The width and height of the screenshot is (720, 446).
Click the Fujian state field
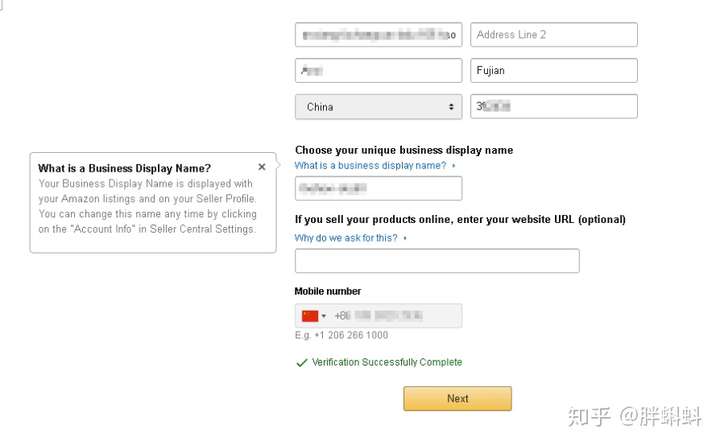click(x=554, y=70)
